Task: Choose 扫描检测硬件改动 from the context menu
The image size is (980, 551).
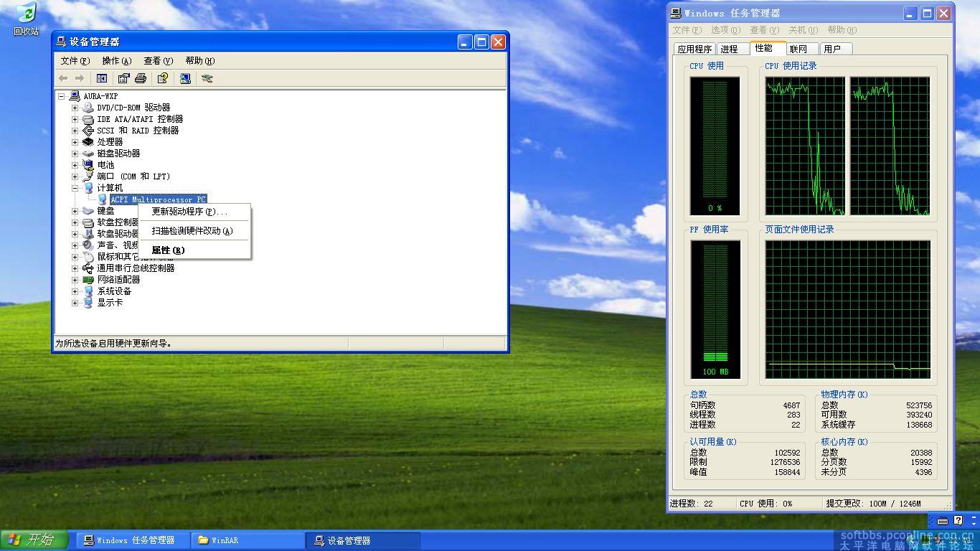Action: pos(194,231)
